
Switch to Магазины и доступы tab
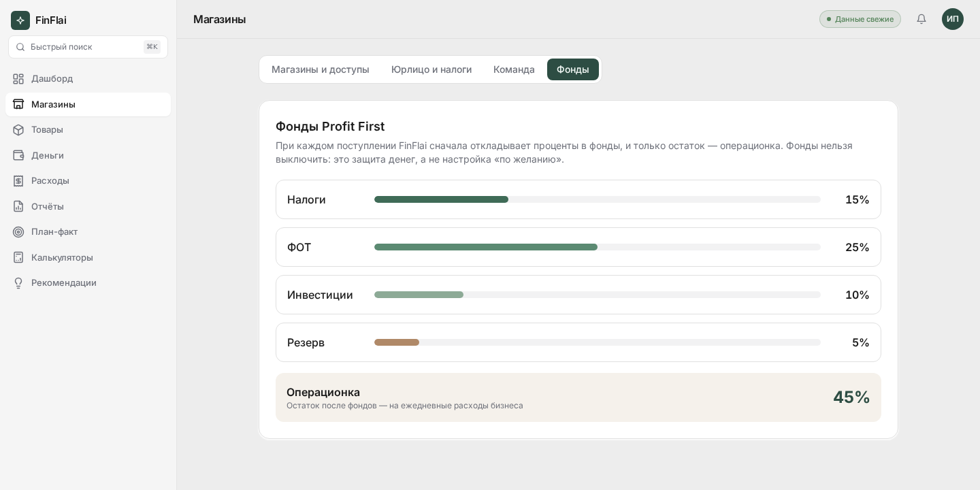click(321, 69)
